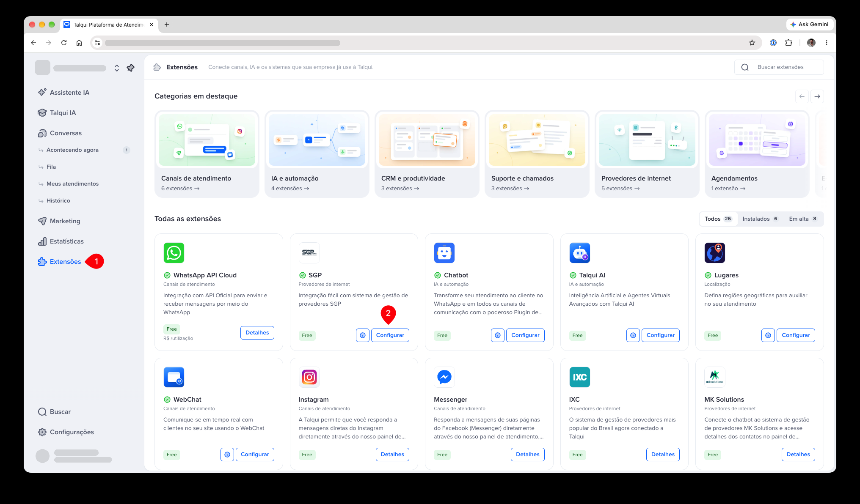Click the pin icon next to the workspace name

click(130, 68)
